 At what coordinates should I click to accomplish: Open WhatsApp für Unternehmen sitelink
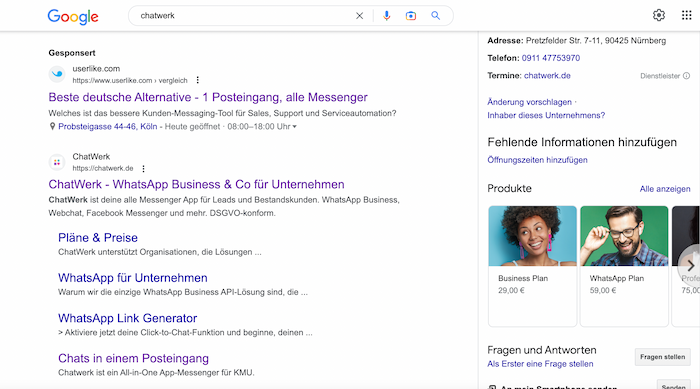tap(133, 278)
